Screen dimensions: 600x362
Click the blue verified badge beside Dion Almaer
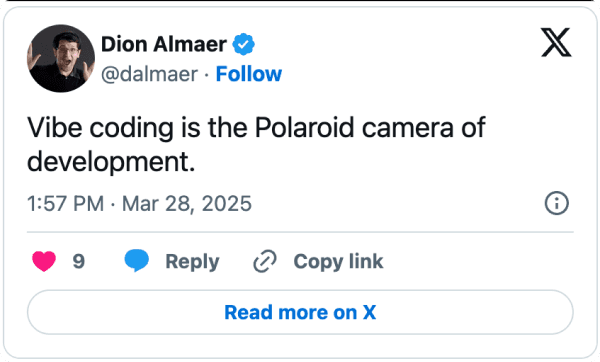[x=244, y=44]
